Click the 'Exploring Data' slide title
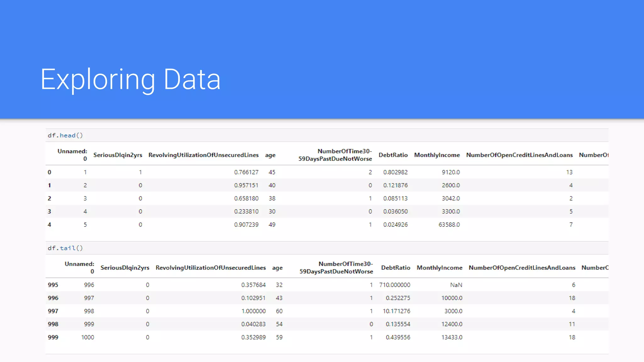Image resolution: width=644 pixels, height=362 pixels. pyautogui.click(x=130, y=80)
